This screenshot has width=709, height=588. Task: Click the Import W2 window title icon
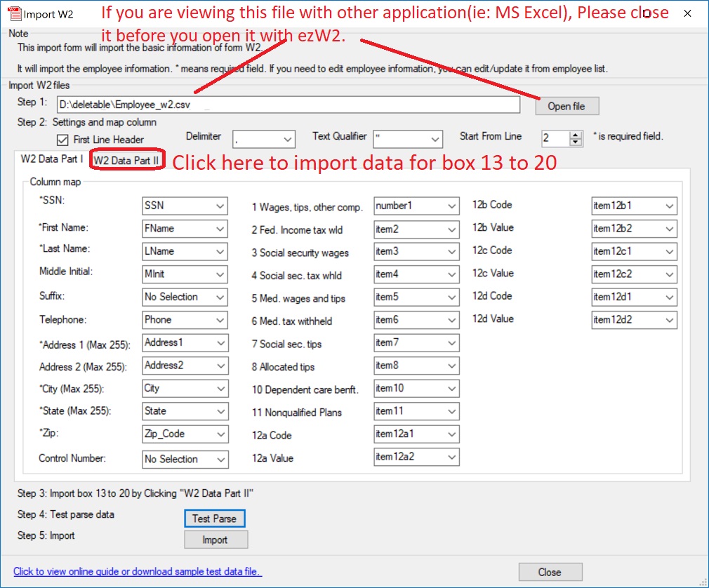13,14
